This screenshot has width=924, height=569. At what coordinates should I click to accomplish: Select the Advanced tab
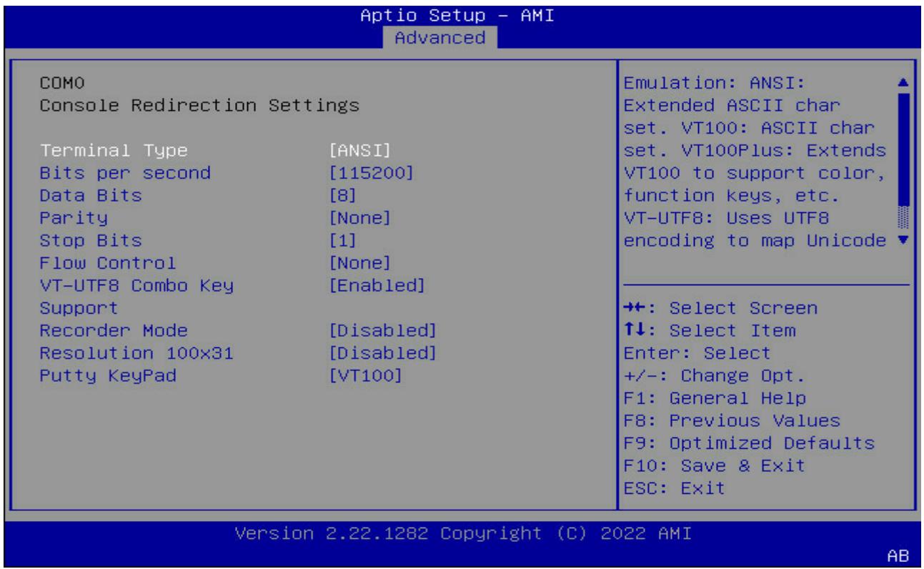(x=439, y=36)
